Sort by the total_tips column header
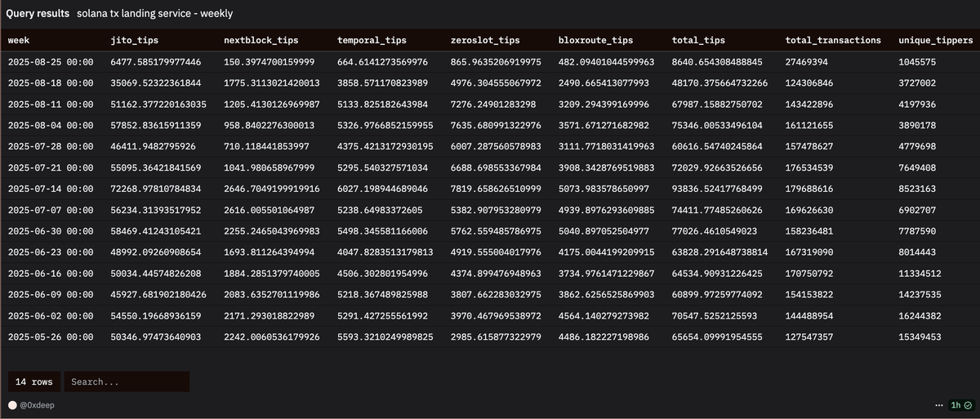Screen dimensions: 980x419 pyautogui.click(x=698, y=40)
